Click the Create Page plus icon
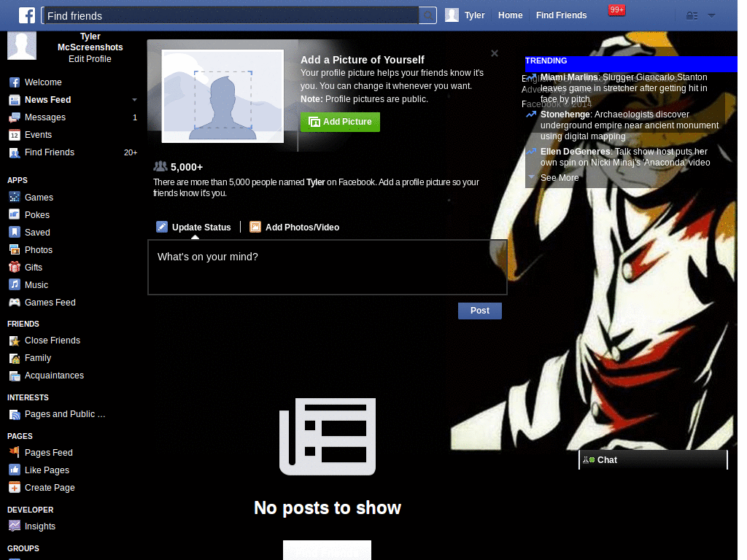747x560 pixels. (15, 488)
